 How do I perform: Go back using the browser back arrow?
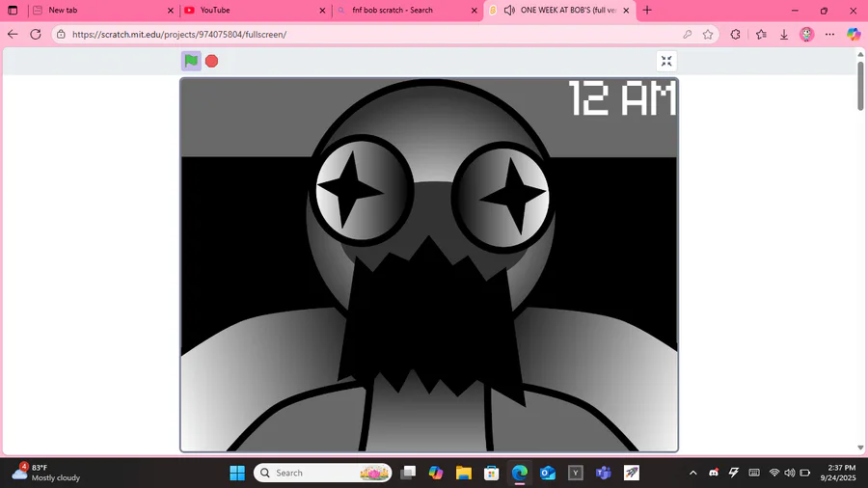(x=13, y=35)
